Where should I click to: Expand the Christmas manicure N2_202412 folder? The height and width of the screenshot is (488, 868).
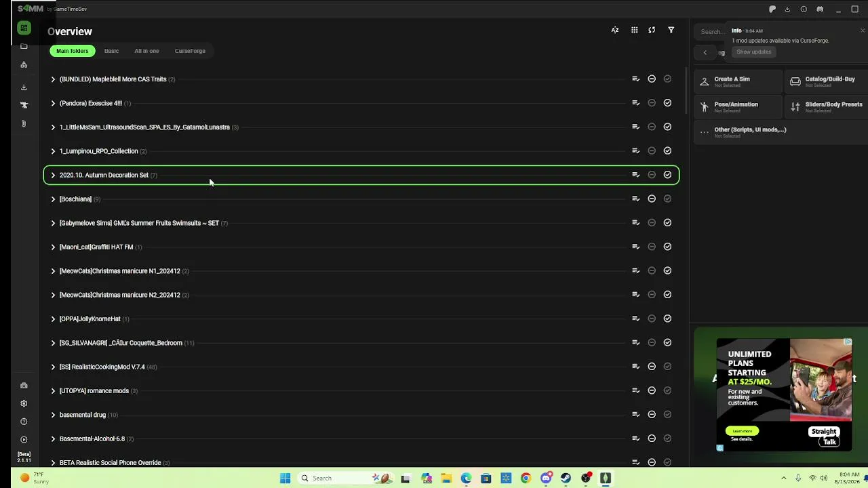pyautogui.click(x=53, y=295)
